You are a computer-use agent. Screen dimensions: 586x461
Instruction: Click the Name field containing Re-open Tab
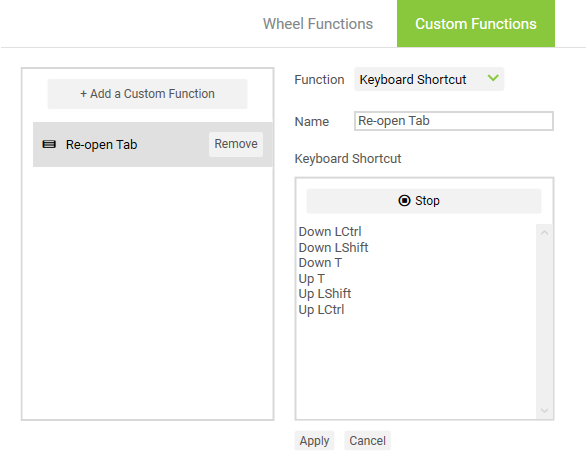[x=454, y=121]
